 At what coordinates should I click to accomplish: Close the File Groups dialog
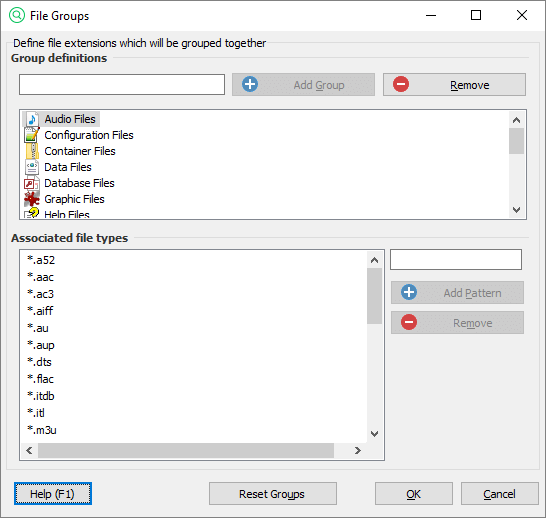coord(522,15)
